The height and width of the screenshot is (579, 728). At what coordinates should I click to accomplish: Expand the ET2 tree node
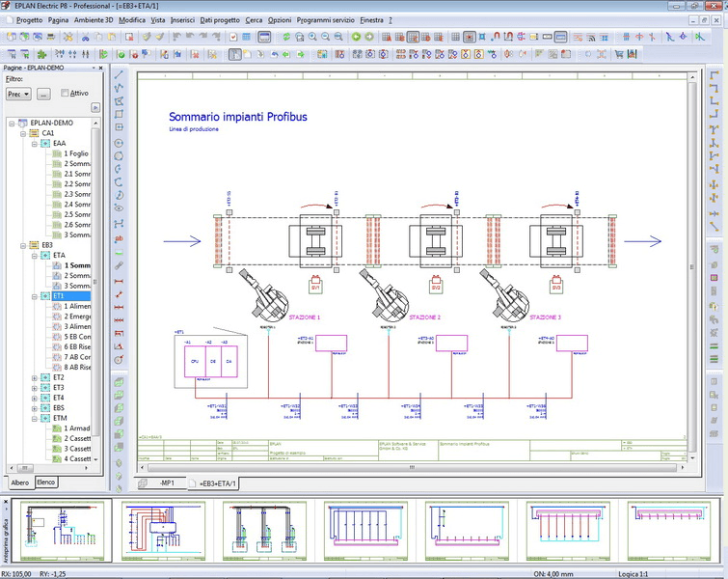[x=35, y=377]
